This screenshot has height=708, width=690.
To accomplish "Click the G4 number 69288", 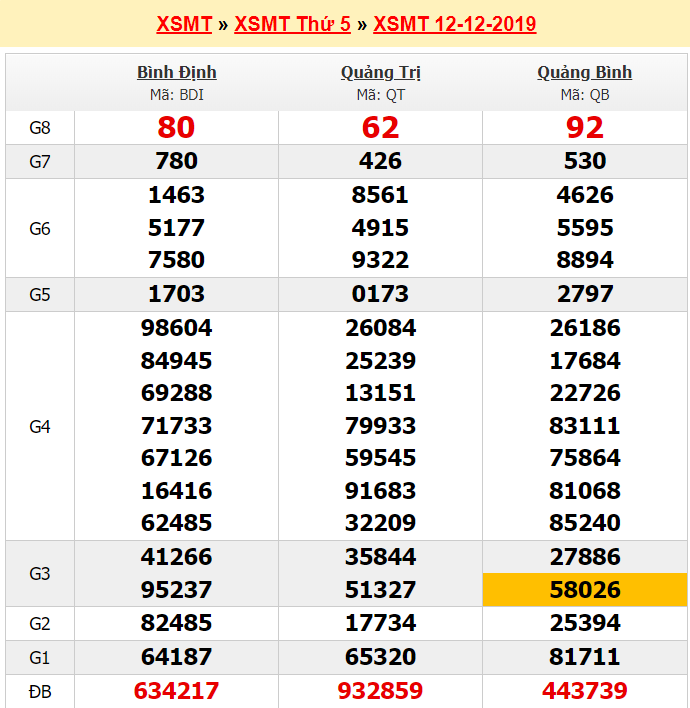I will 177,393.
